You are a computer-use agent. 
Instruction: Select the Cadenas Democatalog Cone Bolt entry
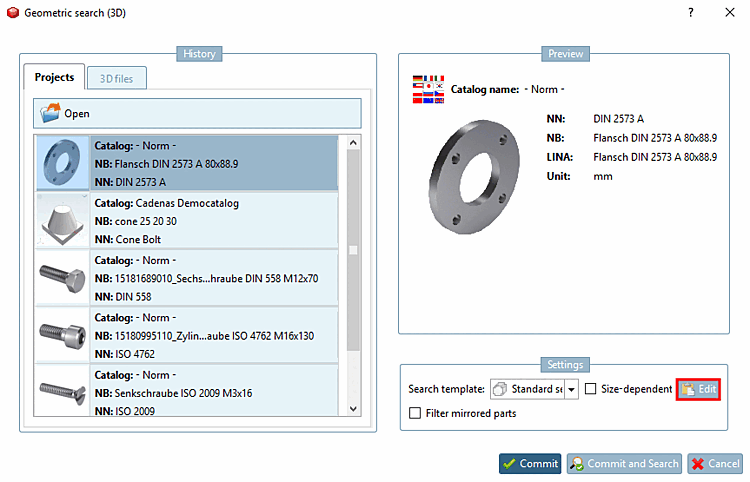[x=187, y=221]
